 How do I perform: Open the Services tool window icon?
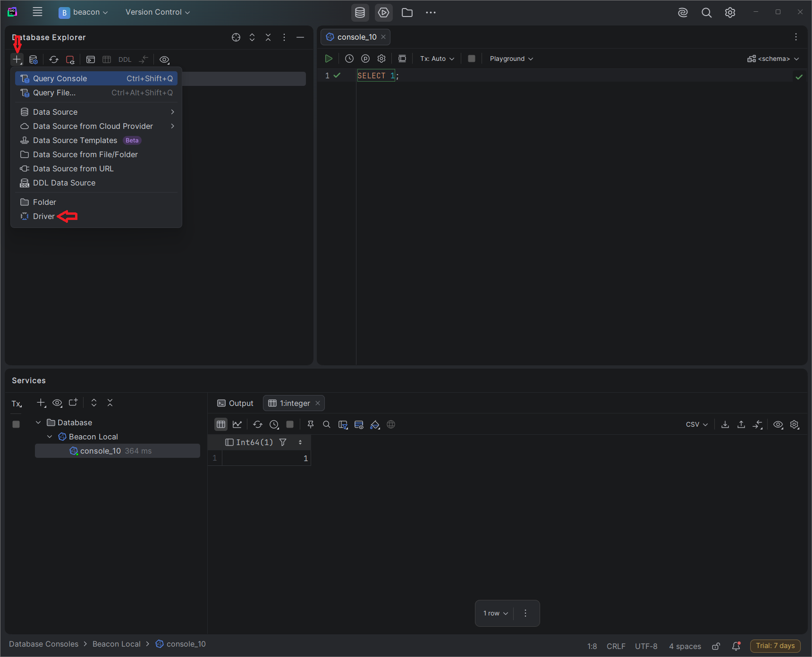(x=384, y=12)
